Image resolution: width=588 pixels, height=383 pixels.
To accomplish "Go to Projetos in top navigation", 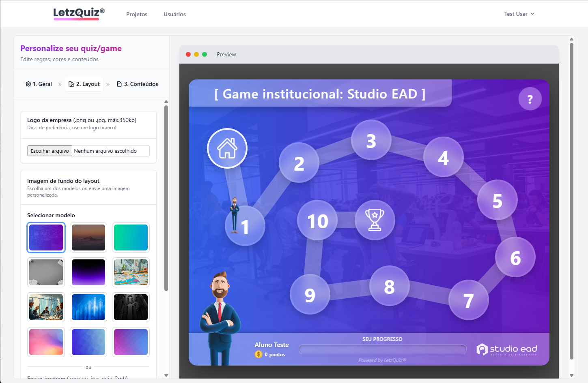I will pos(137,14).
